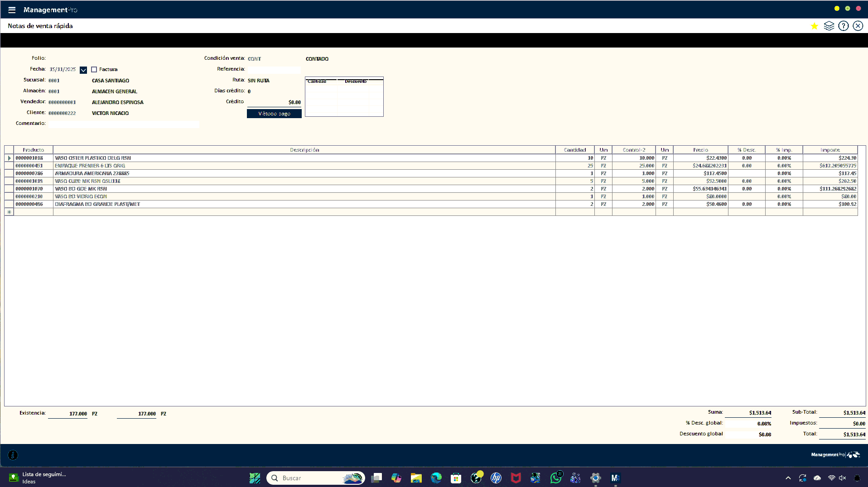Click the Referencia input field

[274, 69]
